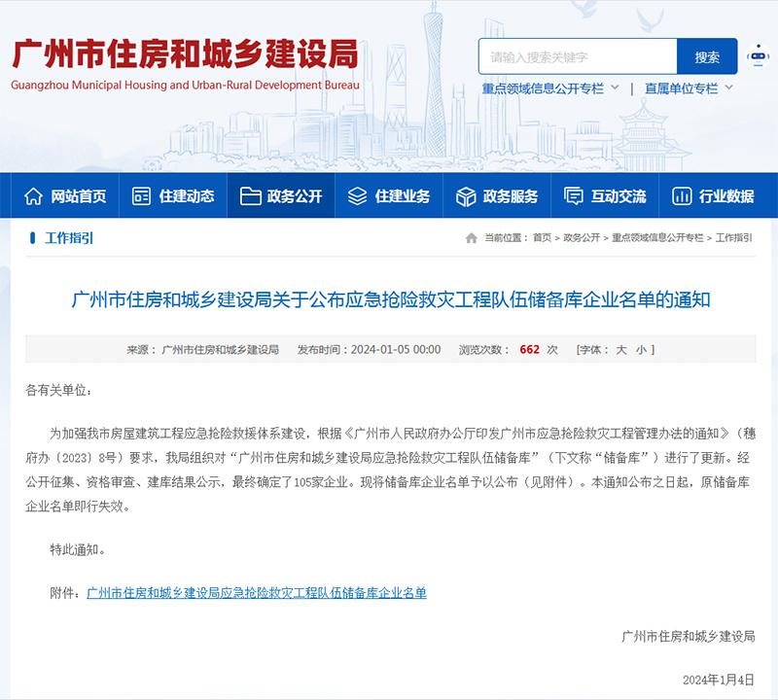Click the cube icon beside 政务服务
The image size is (778, 700).
[x=466, y=196]
